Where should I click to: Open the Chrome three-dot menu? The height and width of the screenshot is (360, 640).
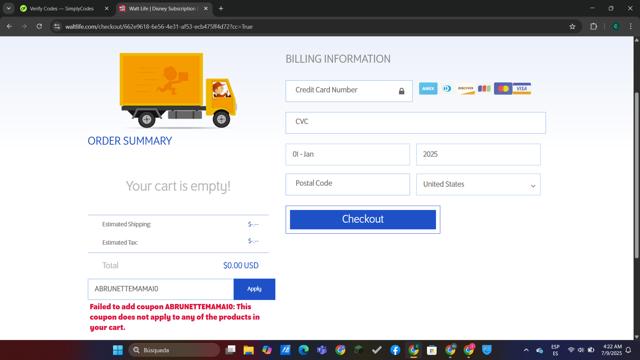631,27
